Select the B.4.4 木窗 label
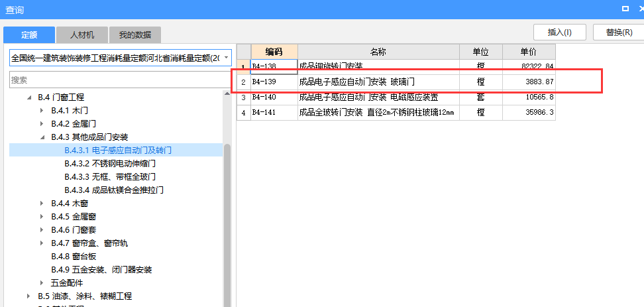This screenshot has height=307, width=644. (70, 204)
